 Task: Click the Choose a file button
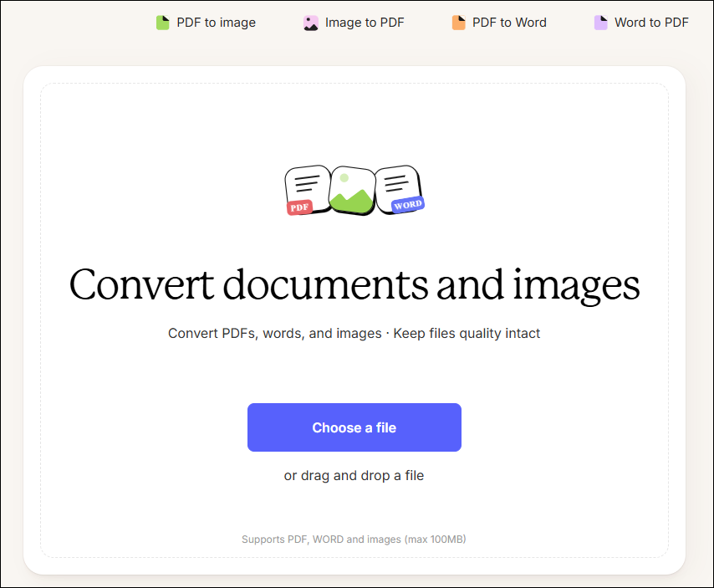pyautogui.click(x=354, y=427)
